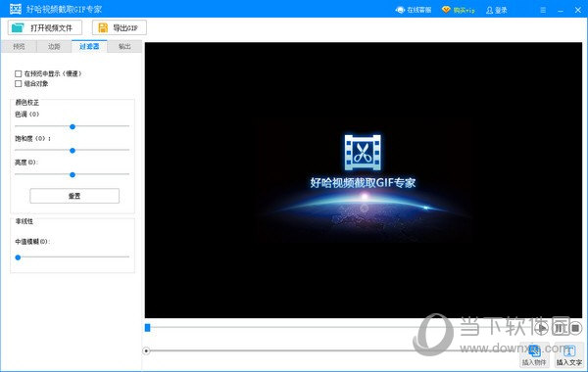This screenshot has height=372, width=588.
Task: Select the 过滤器 filters tab
Action: 89,46
